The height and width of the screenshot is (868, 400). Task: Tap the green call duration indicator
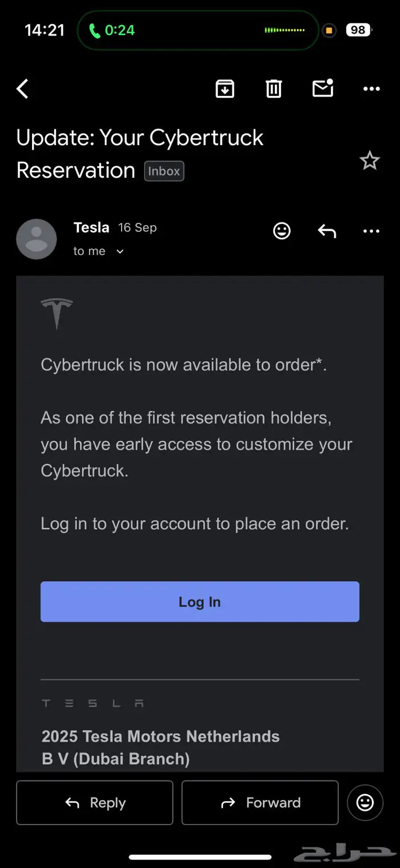[x=112, y=30]
